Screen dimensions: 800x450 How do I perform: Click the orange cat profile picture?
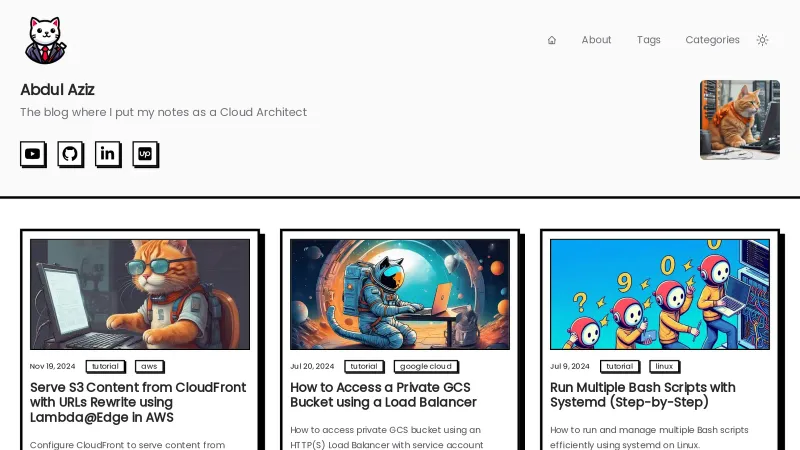tap(740, 120)
